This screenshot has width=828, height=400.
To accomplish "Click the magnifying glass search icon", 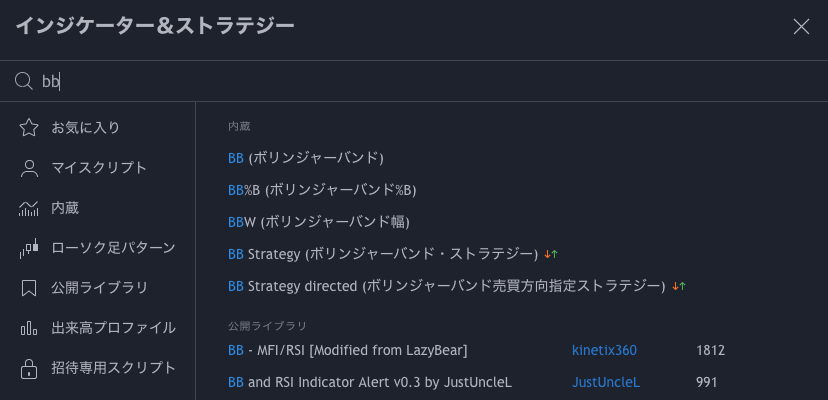I will 24,81.
